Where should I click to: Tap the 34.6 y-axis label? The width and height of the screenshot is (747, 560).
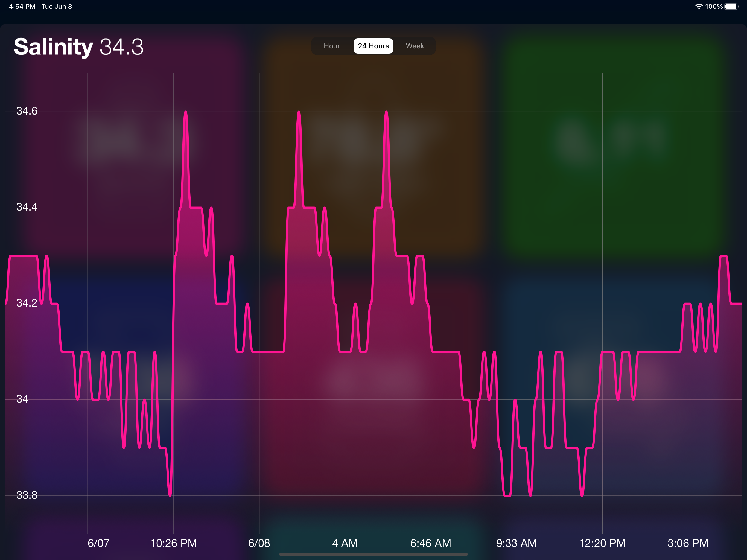[x=27, y=111]
